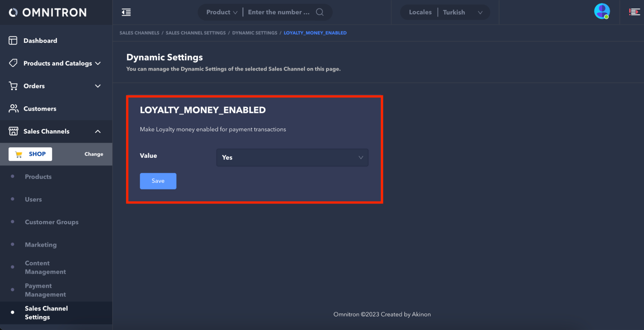Focus the Enter the number search field
The image size is (644, 330).
point(278,12)
